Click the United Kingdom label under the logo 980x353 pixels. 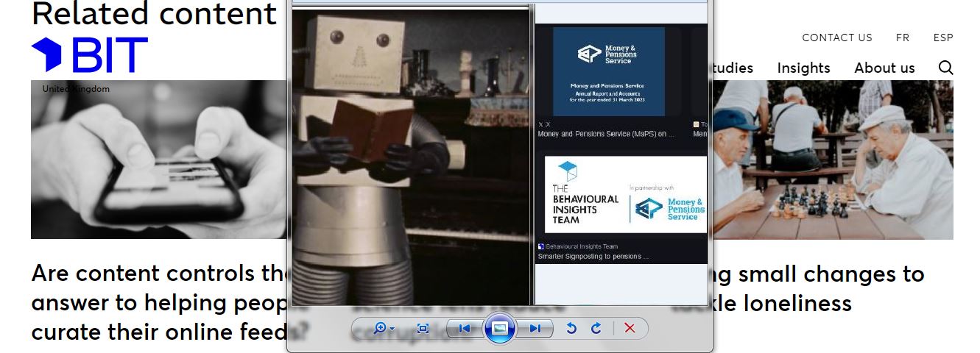click(76, 89)
